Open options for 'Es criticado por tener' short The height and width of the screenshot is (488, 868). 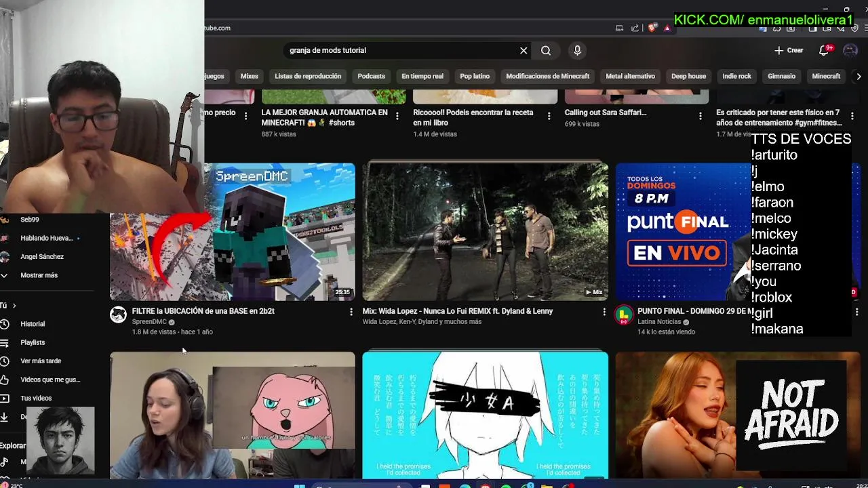[x=852, y=117]
